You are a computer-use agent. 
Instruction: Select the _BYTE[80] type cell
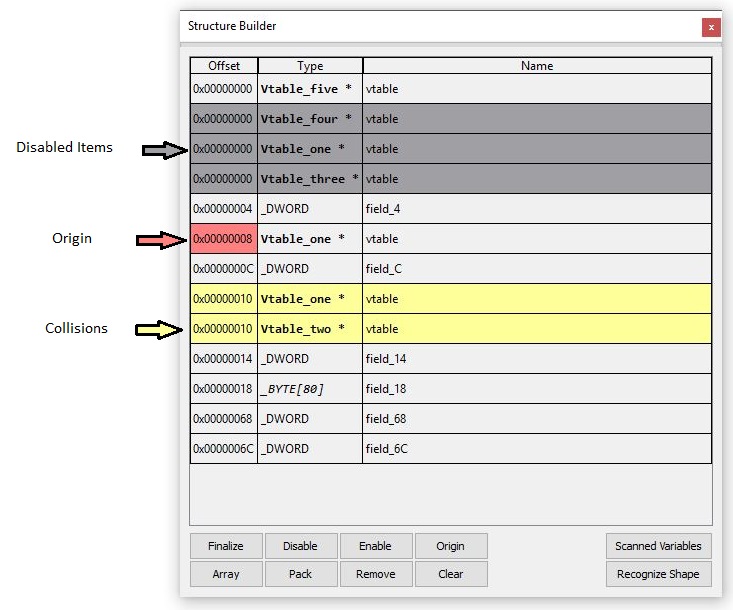[x=310, y=388]
